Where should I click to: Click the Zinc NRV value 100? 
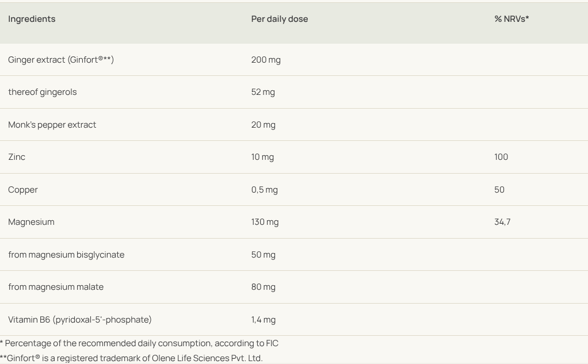coord(501,157)
